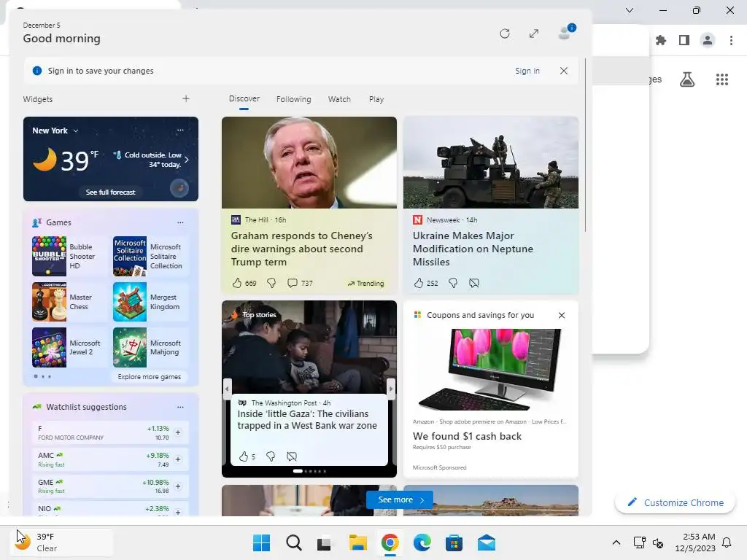Screen dimensions: 747x560
Task: Click See full forecast button
Action: pyautogui.click(x=111, y=192)
